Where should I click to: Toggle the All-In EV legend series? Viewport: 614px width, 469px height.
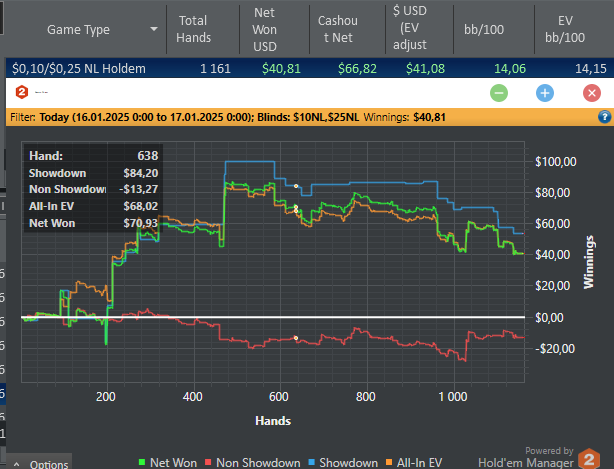pyautogui.click(x=414, y=463)
